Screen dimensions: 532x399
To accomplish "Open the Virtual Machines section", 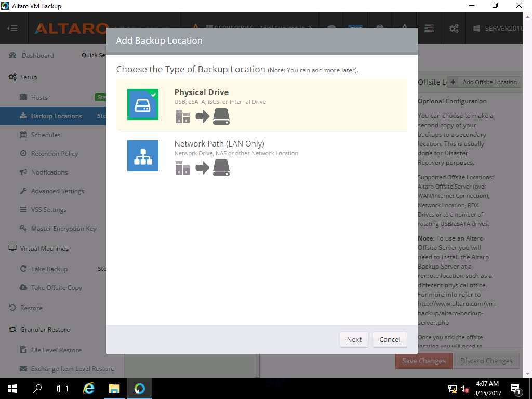I will [x=44, y=249].
